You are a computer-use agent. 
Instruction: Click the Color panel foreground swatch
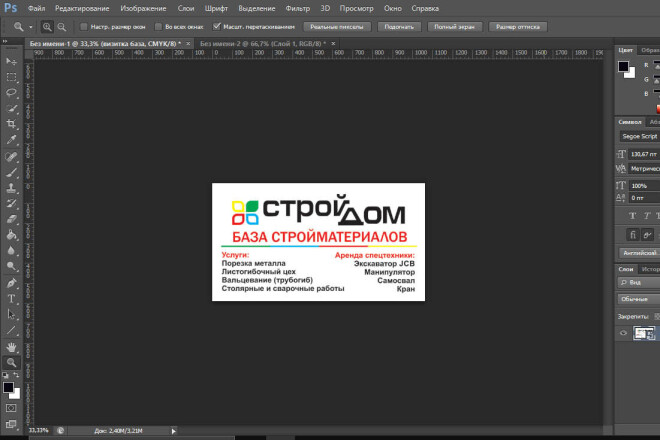[623, 66]
